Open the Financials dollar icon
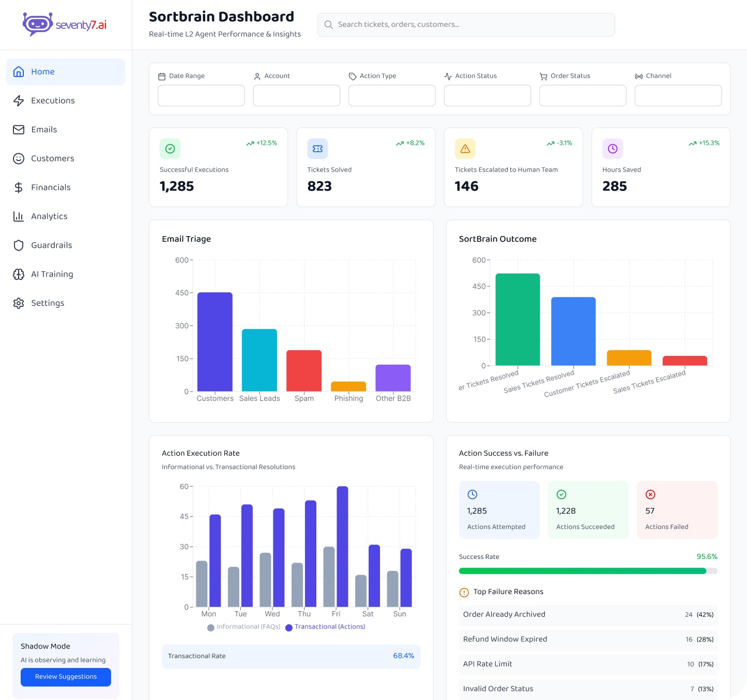This screenshot has width=747, height=700. [18, 188]
